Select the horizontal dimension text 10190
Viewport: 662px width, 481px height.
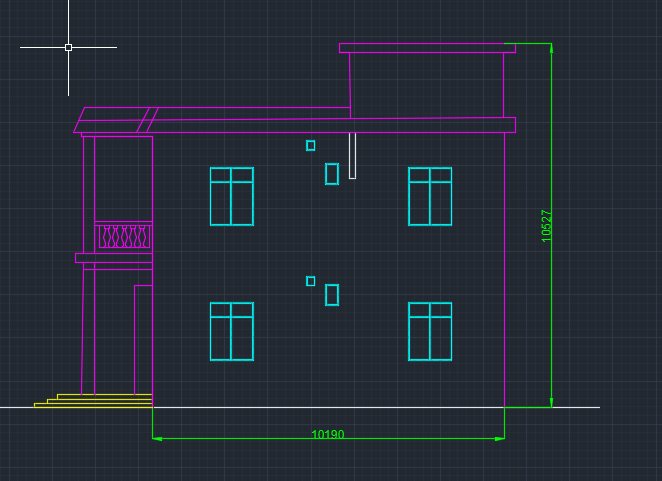coord(328,434)
